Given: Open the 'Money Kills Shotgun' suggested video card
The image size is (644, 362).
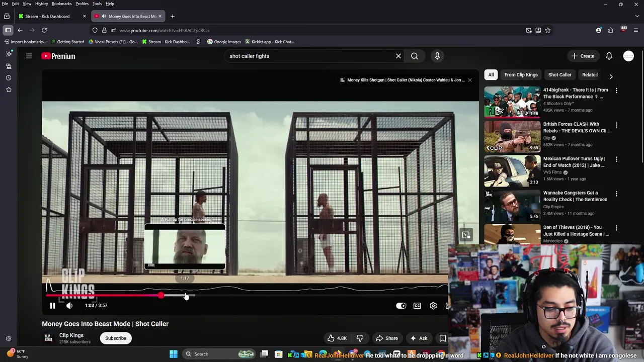Looking at the screenshot, I should click(403, 80).
